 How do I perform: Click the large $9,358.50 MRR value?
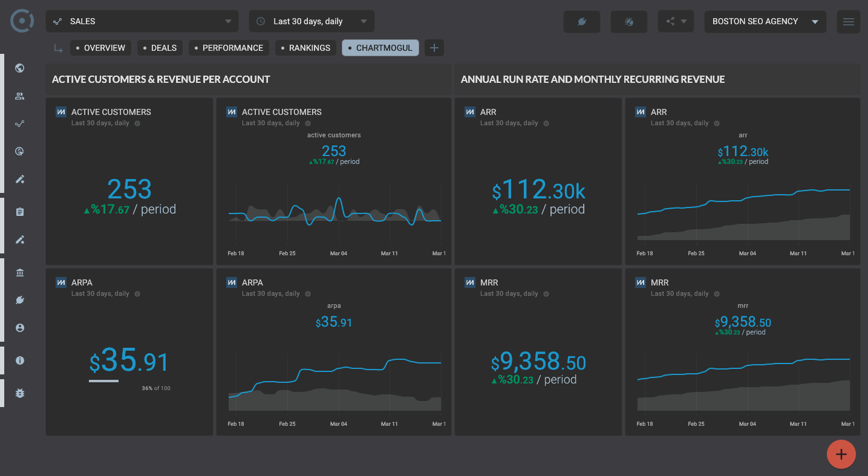[539, 362]
